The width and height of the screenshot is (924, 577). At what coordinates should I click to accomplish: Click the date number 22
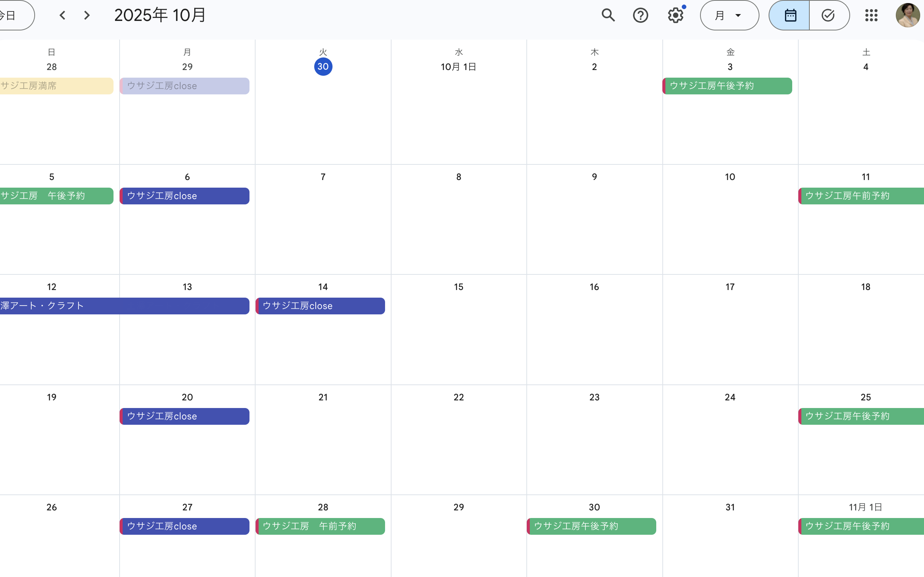click(x=459, y=397)
